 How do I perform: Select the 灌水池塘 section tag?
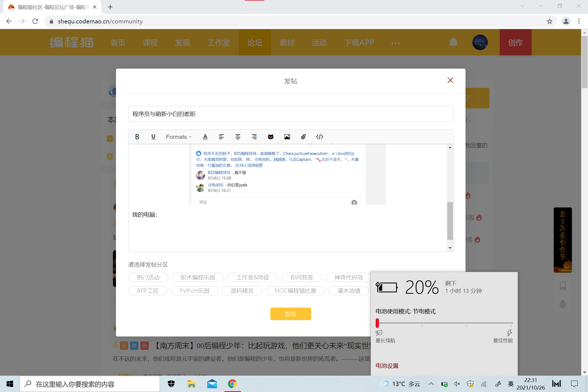pos(349,291)
